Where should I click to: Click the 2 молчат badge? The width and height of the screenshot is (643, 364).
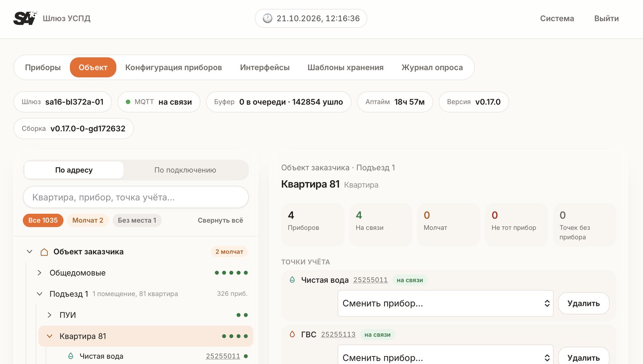229,252
